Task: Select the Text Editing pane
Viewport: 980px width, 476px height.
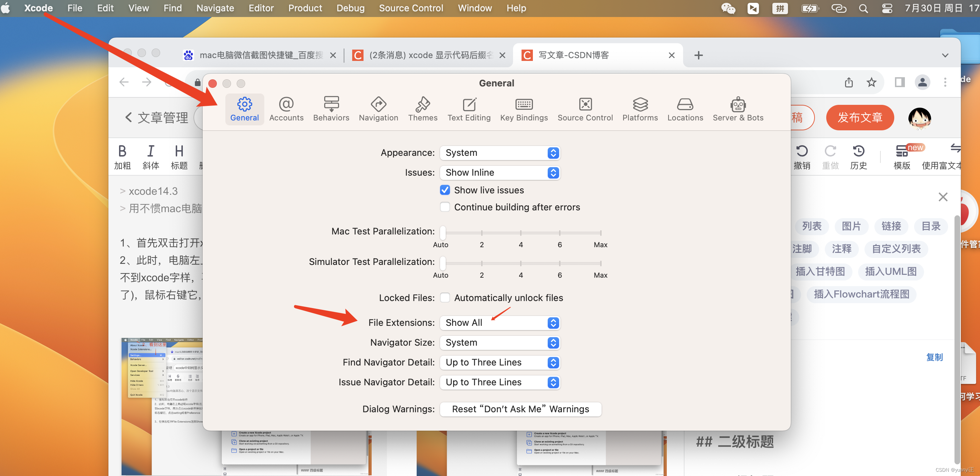Action: tap(469, 109)
